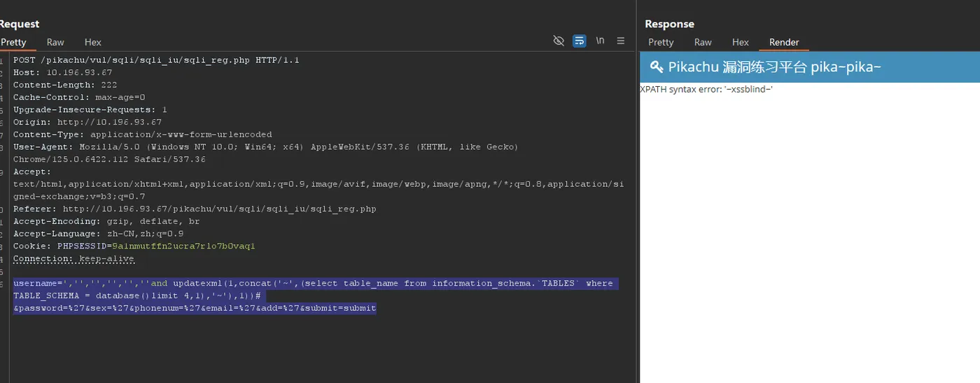Click the XPATH syntax error message
Screen dimensions: 980x383
pyautogui.click(x=706, y=90)
